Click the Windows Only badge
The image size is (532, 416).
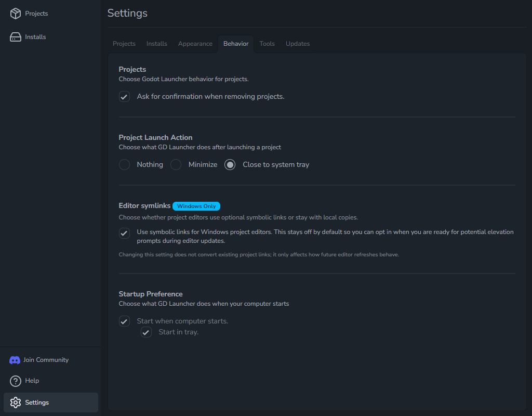tap(196, 206)
